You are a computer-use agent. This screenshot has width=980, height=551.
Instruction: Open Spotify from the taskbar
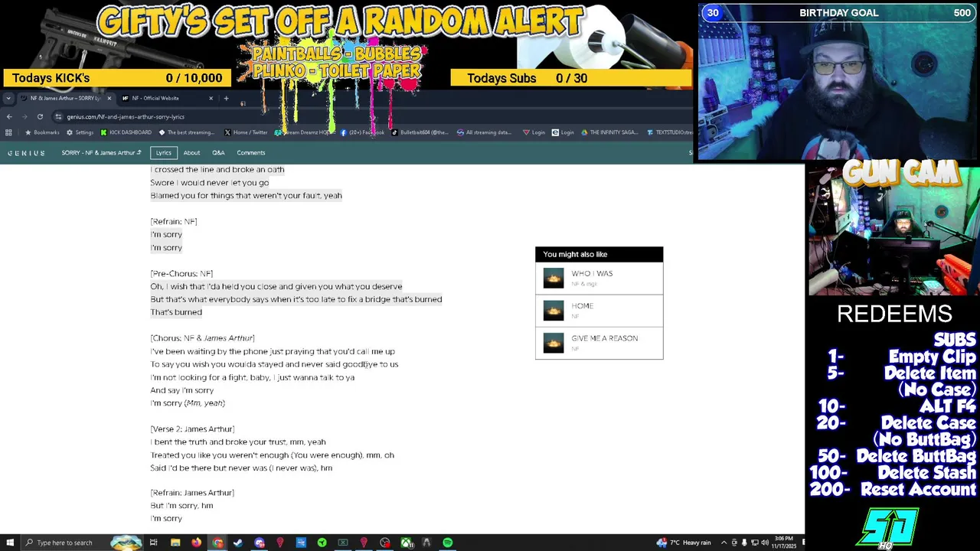click(448, 543)
